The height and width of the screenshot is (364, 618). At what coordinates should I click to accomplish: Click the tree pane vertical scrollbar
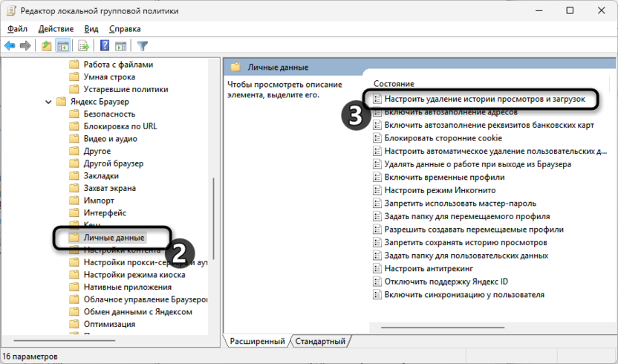(214, 219)
